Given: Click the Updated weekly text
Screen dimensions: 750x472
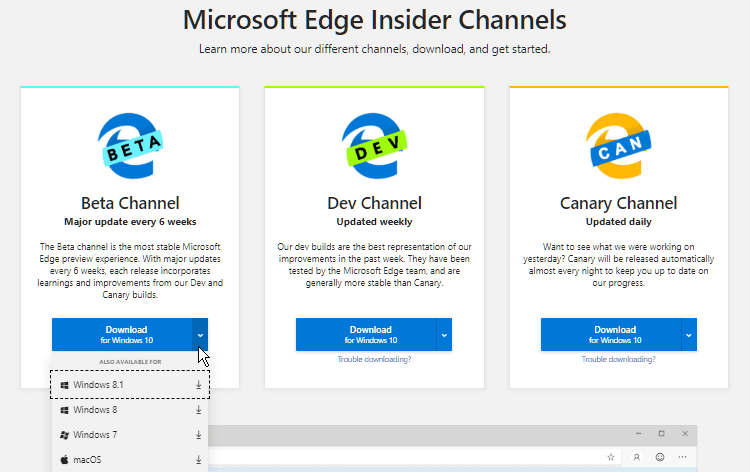Looking at the screenshot, I should click(x=374, y=222).
